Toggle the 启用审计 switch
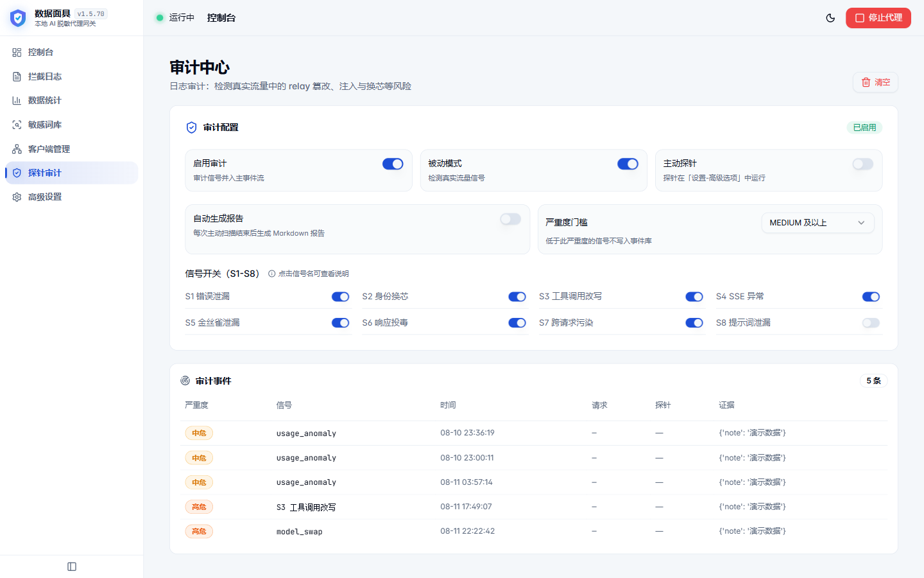 pyautogui.click(x=393, y=164)
